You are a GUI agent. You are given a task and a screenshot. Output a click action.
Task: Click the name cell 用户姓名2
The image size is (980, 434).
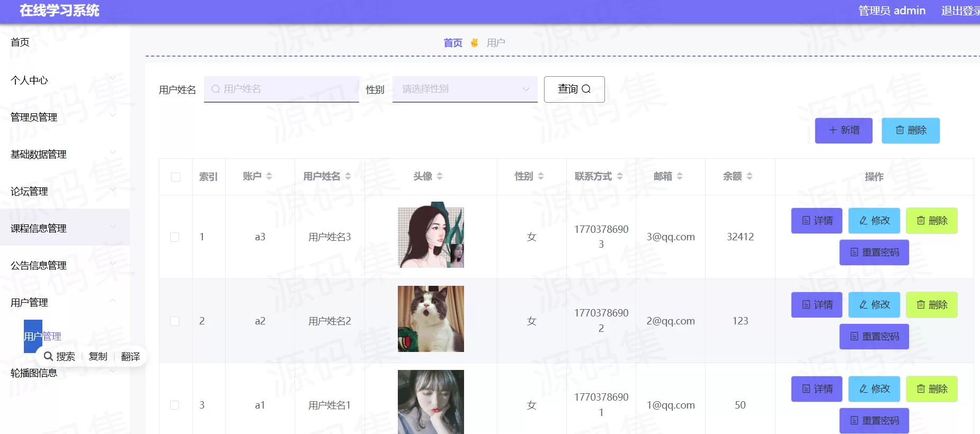(x=329, y=321)
